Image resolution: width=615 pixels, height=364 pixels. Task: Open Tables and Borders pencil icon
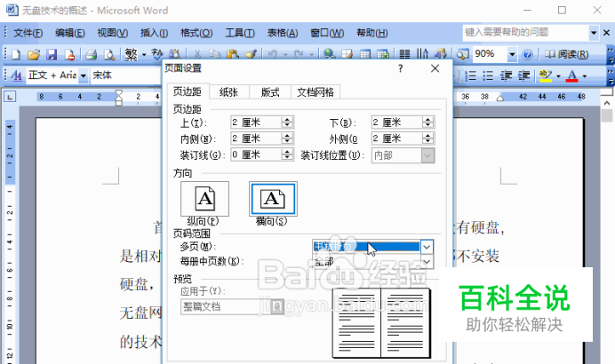[x=347, y=54]
